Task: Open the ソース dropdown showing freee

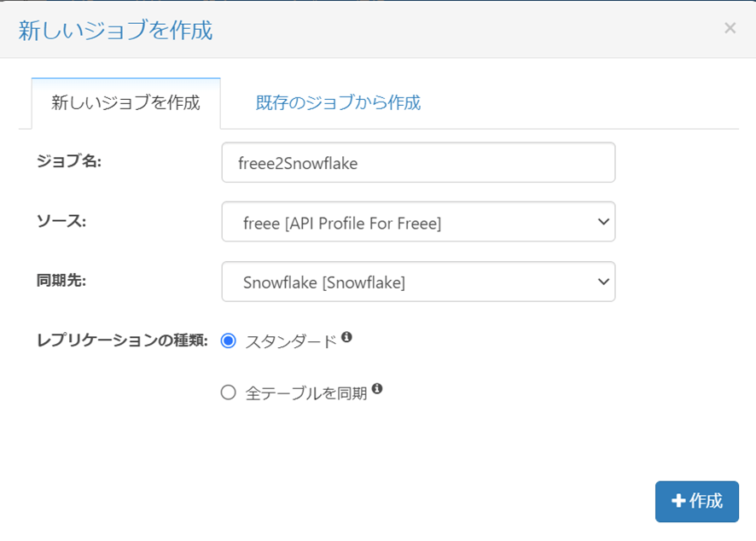Action: click(417, 222)
